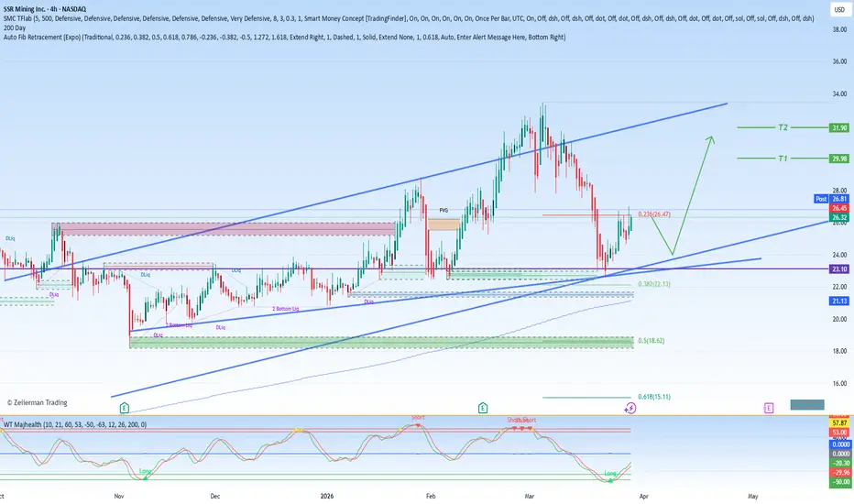Click the 29.98 price label
854x504 pixels.
(x=838, y=159)
